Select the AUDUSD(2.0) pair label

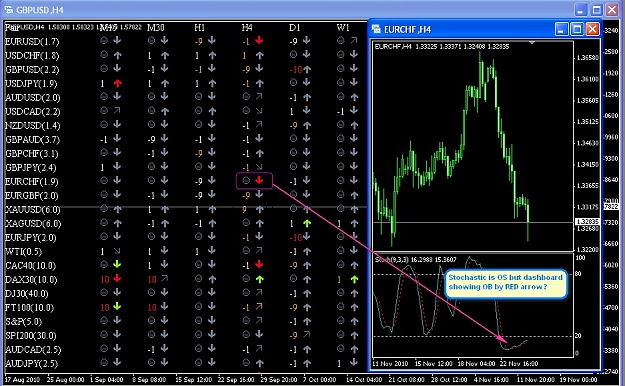click(32, 98)
